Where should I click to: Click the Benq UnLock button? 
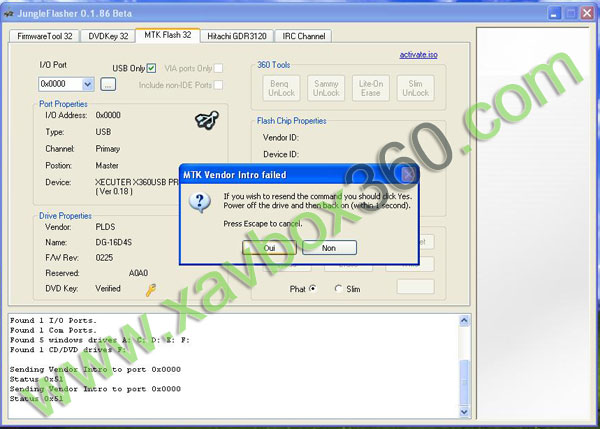[x=281, y=88]
